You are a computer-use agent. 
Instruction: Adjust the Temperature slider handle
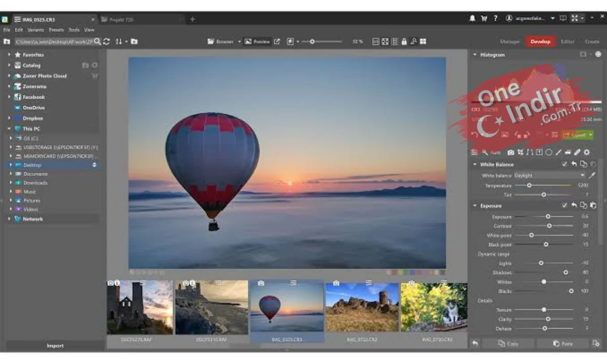529,186
